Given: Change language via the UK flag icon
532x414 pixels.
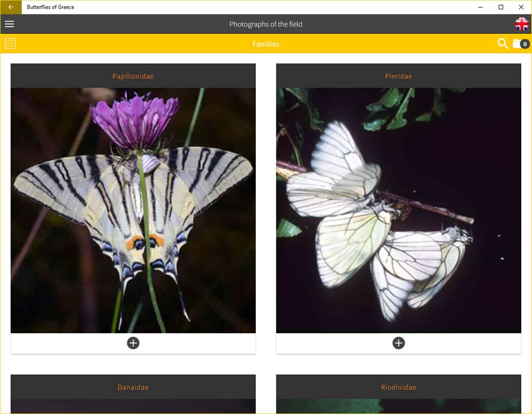Looking at the screenshot, I should tap(521, 24).
